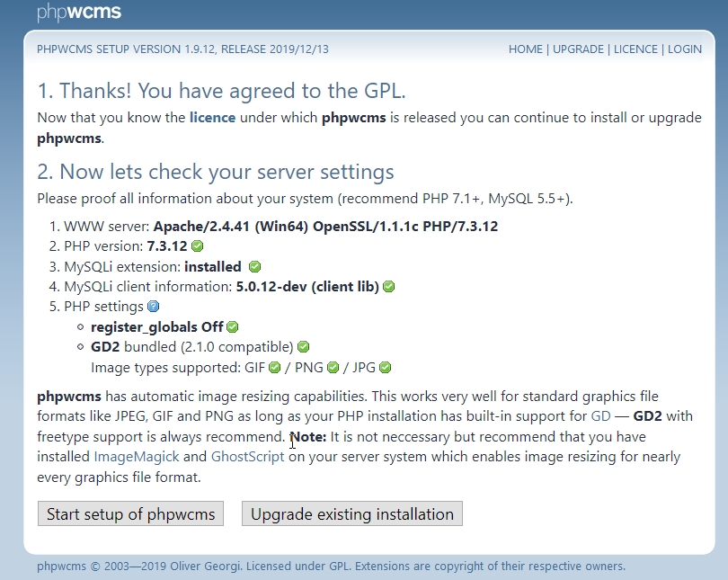Click GD2 bundled (2.1.0 compatible) text
728x580 pixels.
[192, 347]
